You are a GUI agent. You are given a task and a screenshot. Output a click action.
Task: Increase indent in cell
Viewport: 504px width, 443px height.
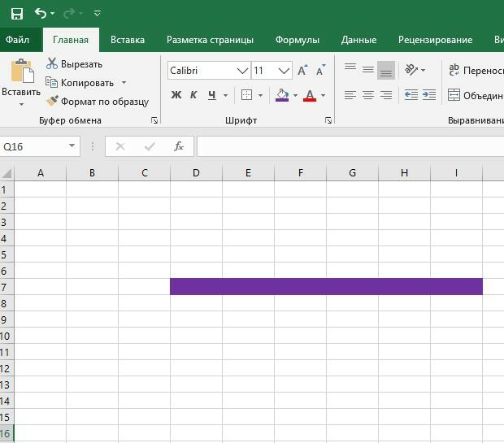tap(429, 95)
